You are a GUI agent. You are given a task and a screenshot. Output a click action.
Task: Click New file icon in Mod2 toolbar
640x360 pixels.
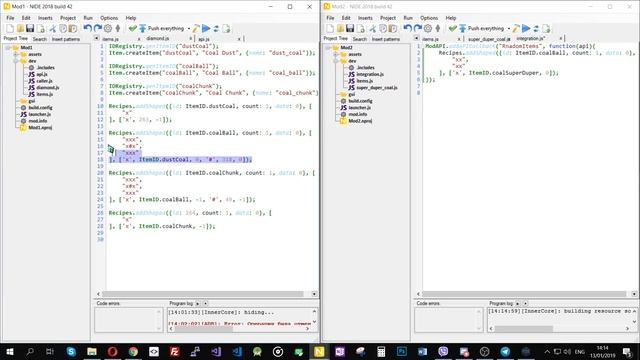click(330, 29)
